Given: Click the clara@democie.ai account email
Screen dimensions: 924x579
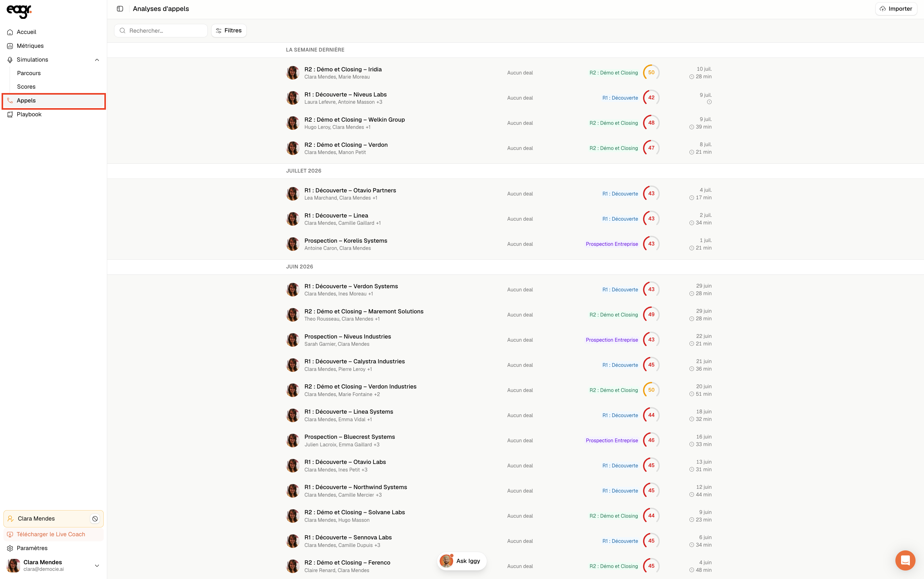Looking at the screenshot, I should pyautogui.click(x=44, y=569).
